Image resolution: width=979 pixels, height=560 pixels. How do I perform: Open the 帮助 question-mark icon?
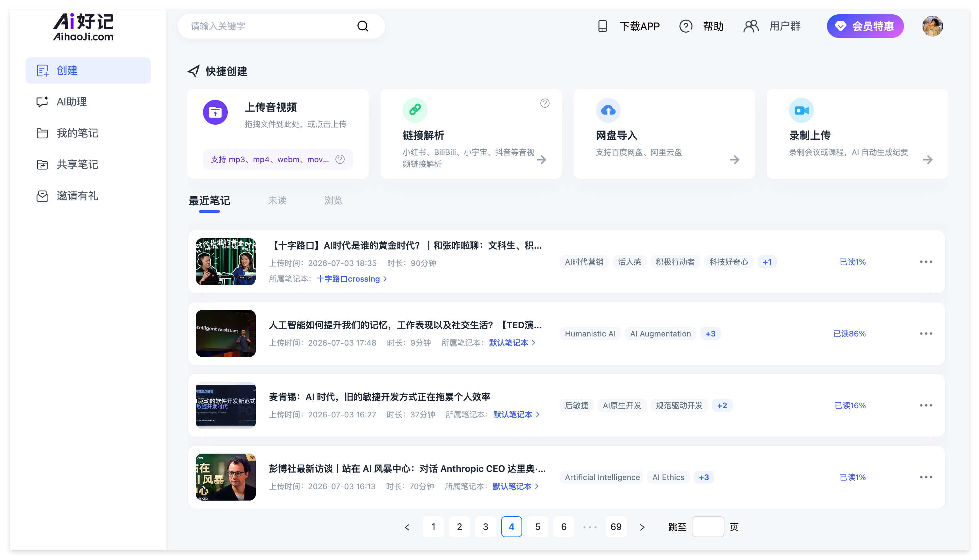[686, 26]
